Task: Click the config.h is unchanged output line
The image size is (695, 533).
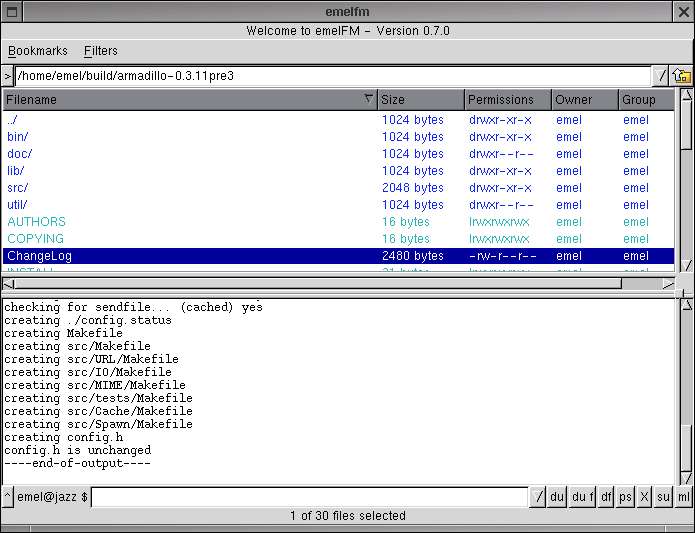Action: point(78,451)
